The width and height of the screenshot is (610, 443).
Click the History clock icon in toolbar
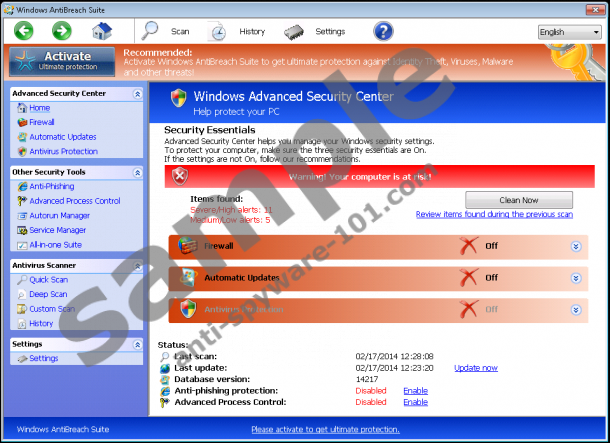[x=217, y=31]
